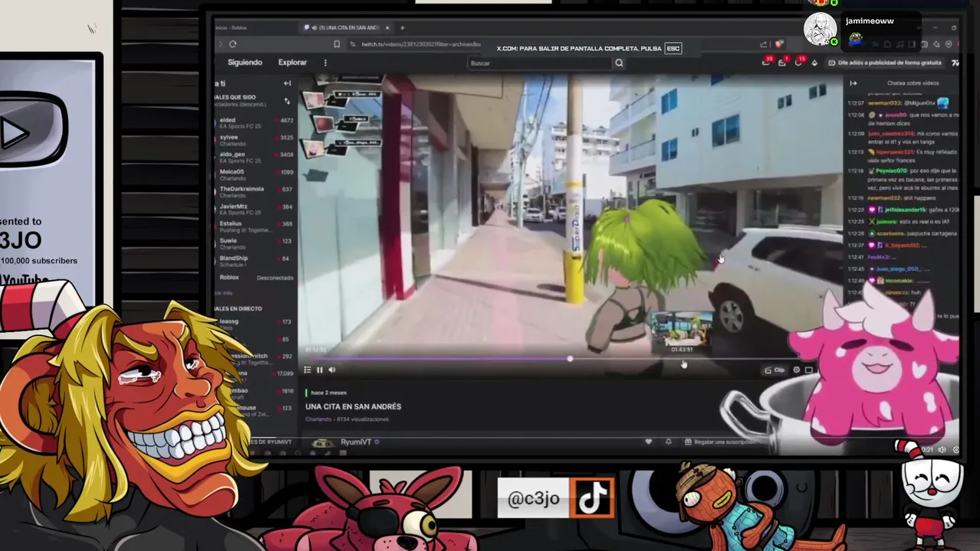Viewport: 980px width, 551px height.
Task: Click the jamimeoww user avatar
Action: pyautogui.click(x=820, y=28)
